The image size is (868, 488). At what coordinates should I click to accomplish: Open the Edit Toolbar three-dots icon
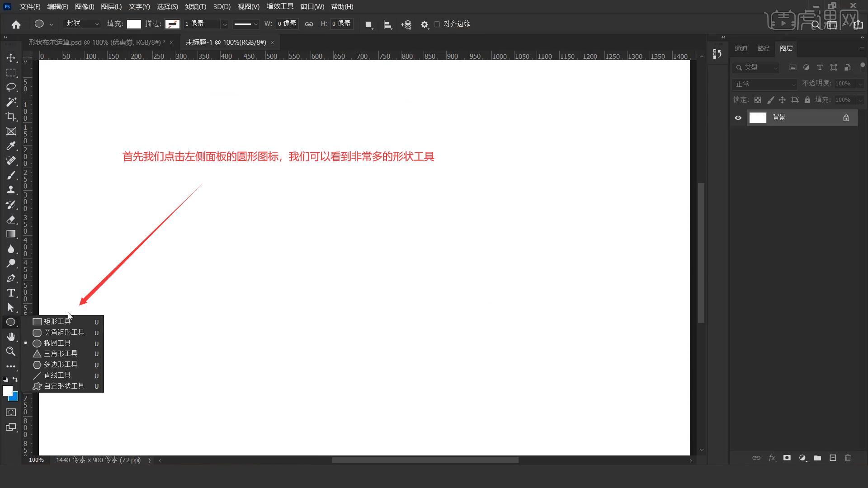point(11,366)
